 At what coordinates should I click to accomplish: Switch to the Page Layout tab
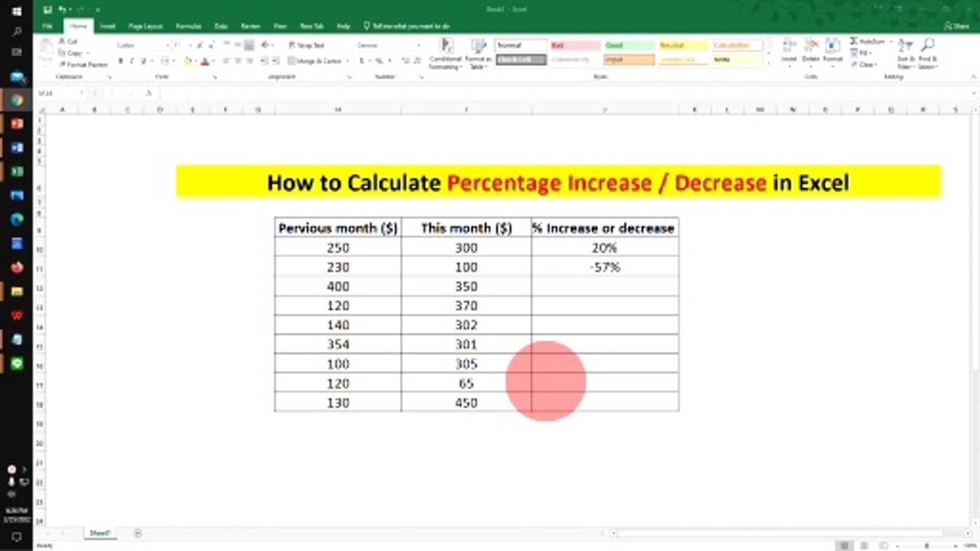tap(145, 26)
